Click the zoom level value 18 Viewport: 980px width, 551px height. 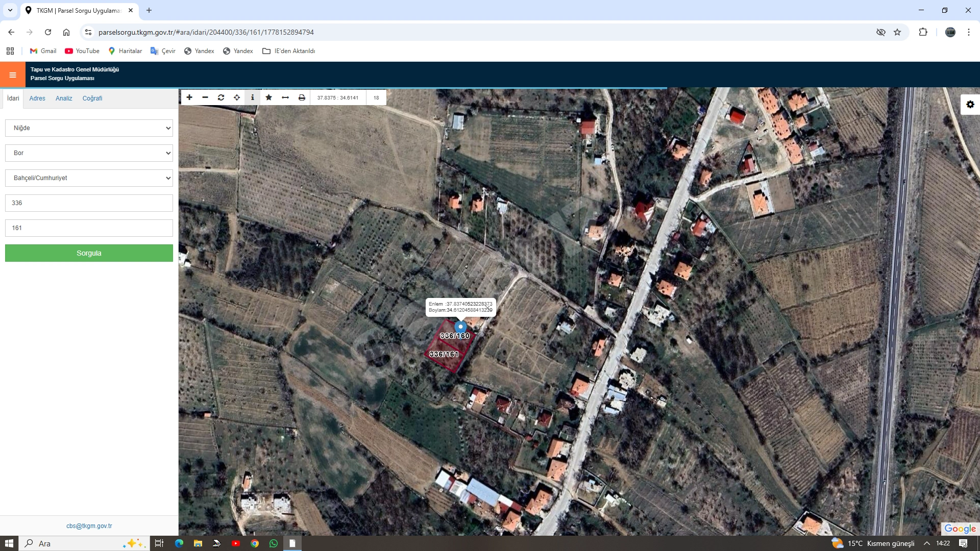[376, 97]
